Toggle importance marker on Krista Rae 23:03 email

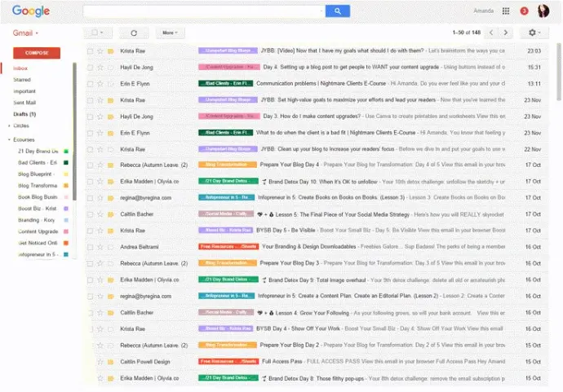pyautogui.click(x=111, y=51)
